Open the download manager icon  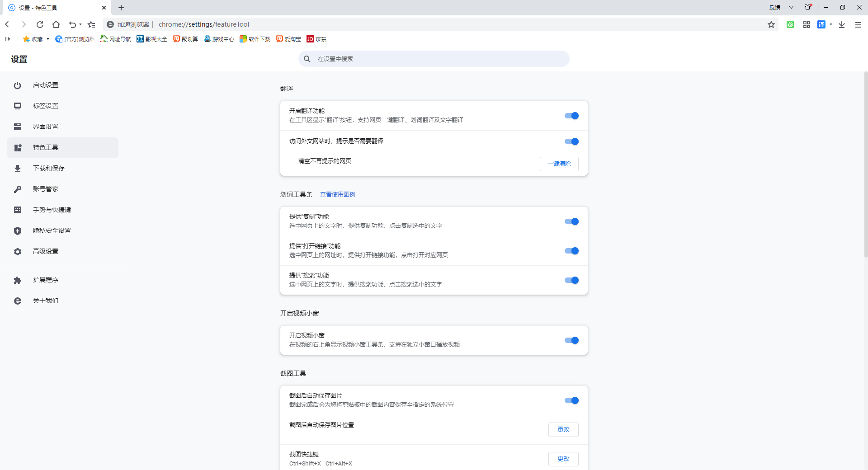pyautogui.click(x=842, y=24)
